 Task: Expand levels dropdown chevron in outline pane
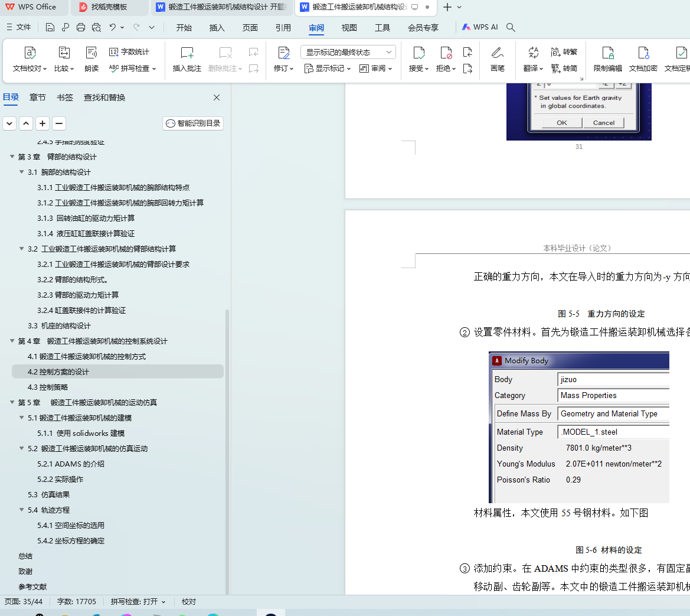9,123
